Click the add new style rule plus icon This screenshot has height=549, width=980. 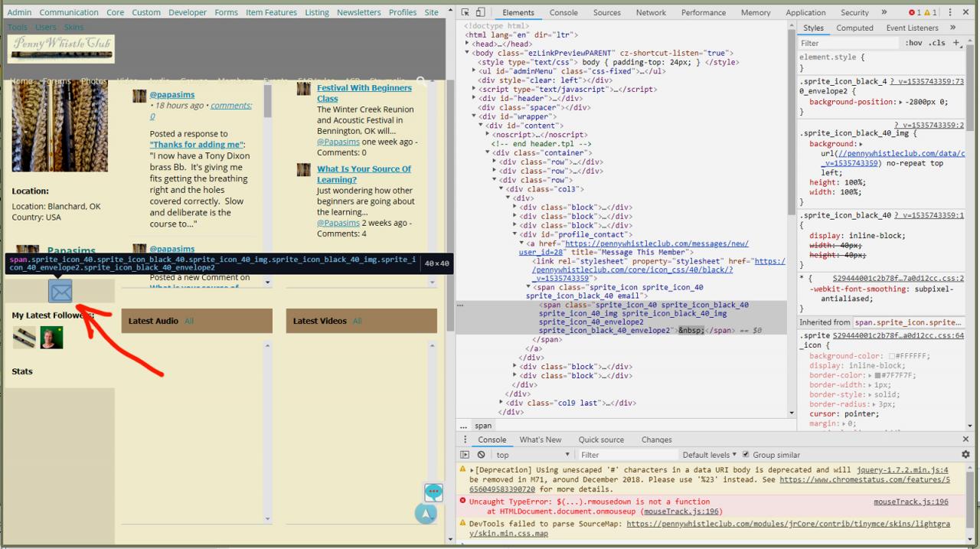click(x=955, y=43)
